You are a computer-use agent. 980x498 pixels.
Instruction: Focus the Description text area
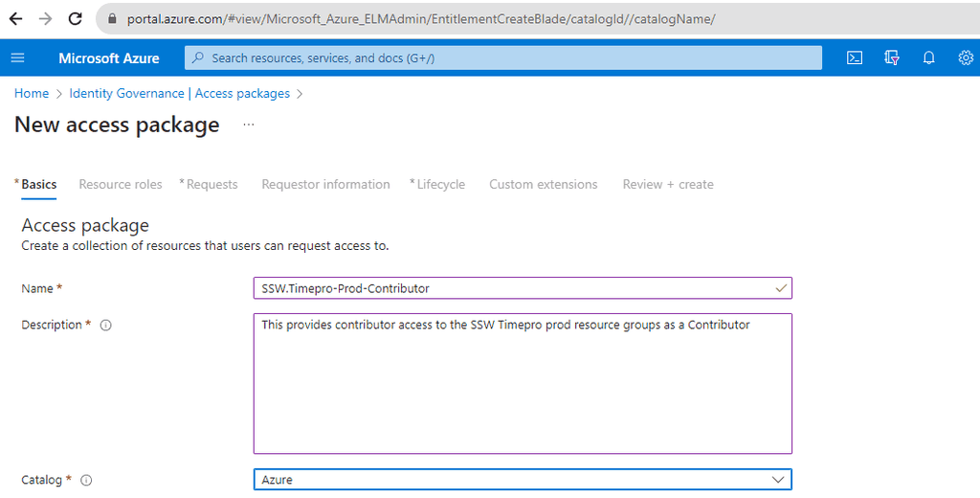point(523,383)
